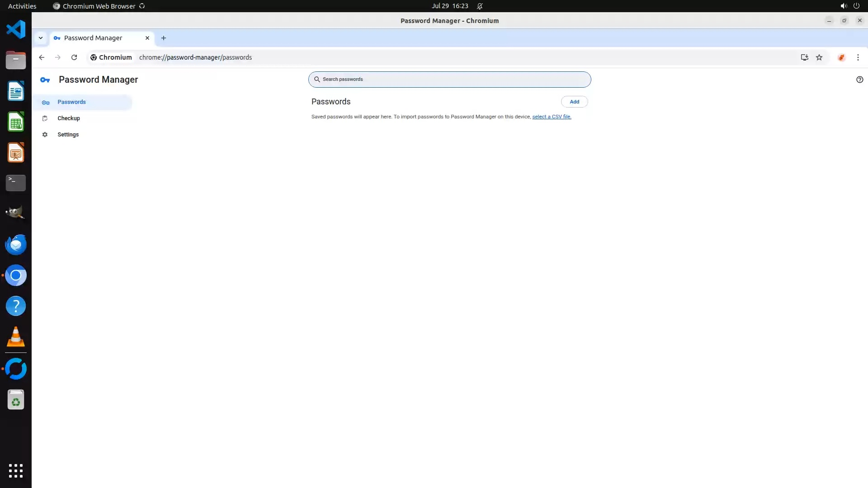Click the select a CSV file link

click(x=552, y=117)
